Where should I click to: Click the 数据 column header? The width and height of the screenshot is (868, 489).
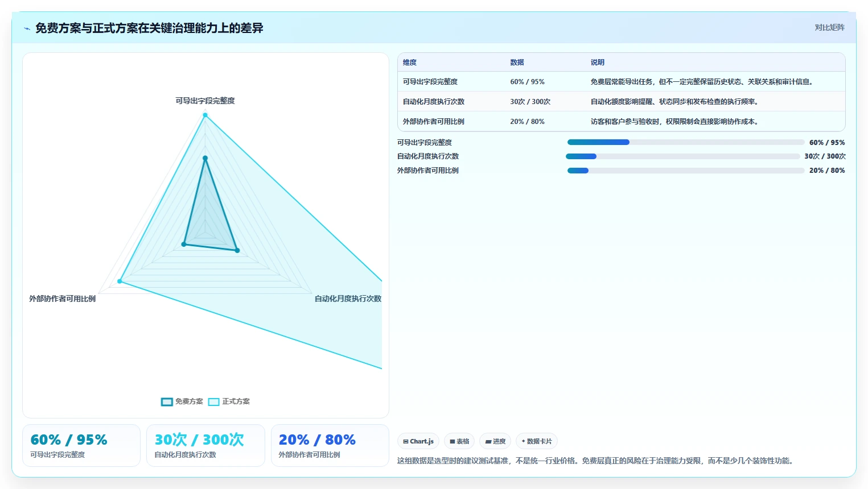point(517,63)
